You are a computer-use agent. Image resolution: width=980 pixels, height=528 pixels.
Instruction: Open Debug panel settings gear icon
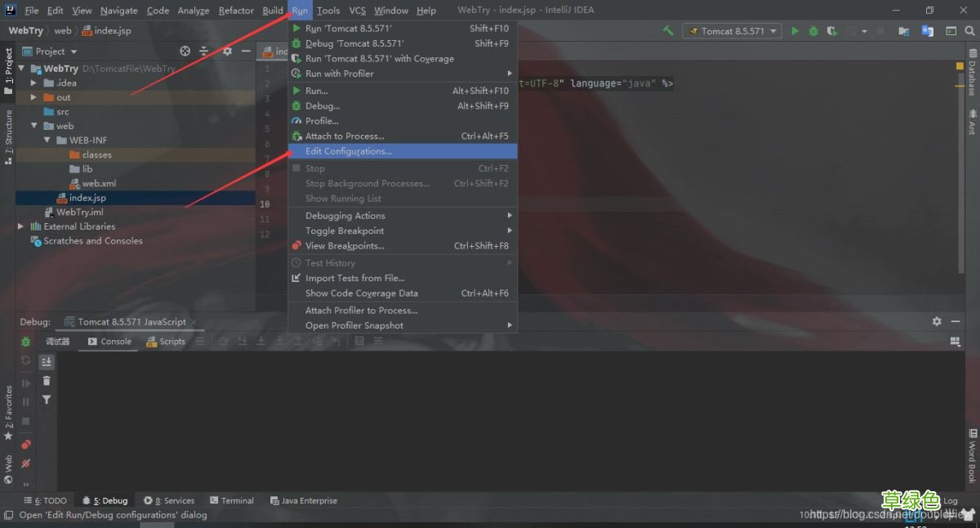[x=937, y=321]
